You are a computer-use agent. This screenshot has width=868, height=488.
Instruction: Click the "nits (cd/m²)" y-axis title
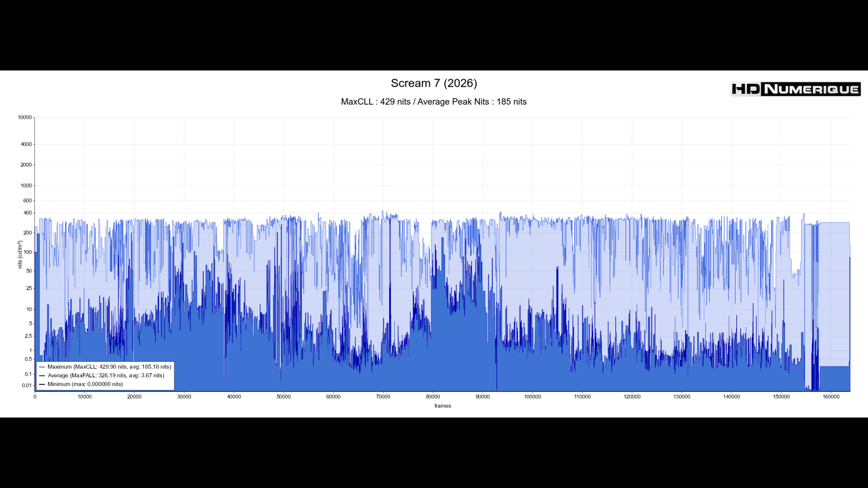point(20,254)
